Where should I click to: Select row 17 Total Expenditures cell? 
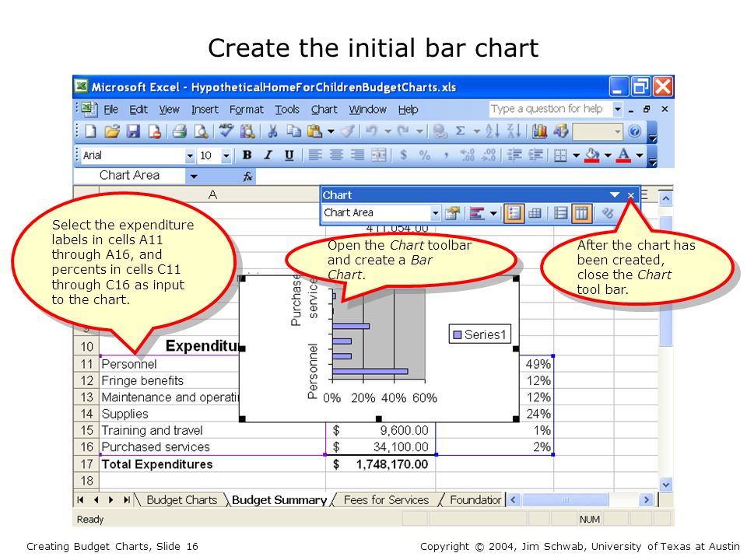212,464
